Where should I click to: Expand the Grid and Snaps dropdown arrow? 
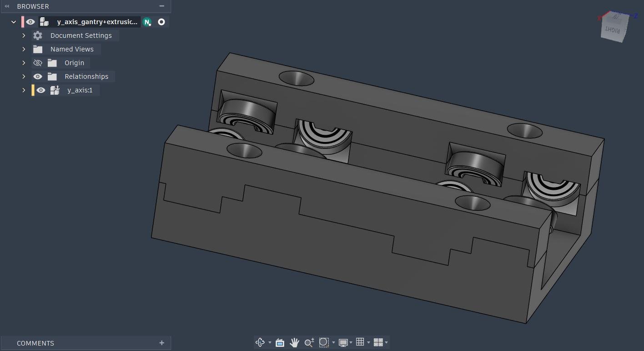[368, 343]
